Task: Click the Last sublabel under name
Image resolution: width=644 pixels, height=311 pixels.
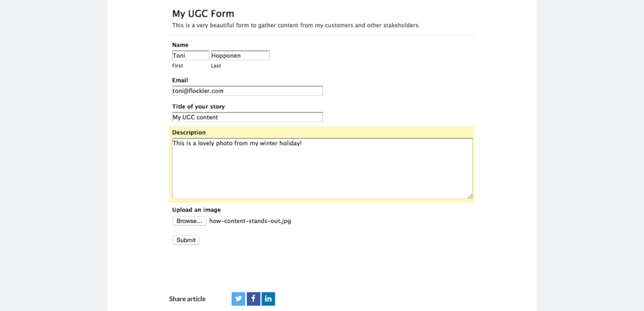Action: click(x=215, y=66)
